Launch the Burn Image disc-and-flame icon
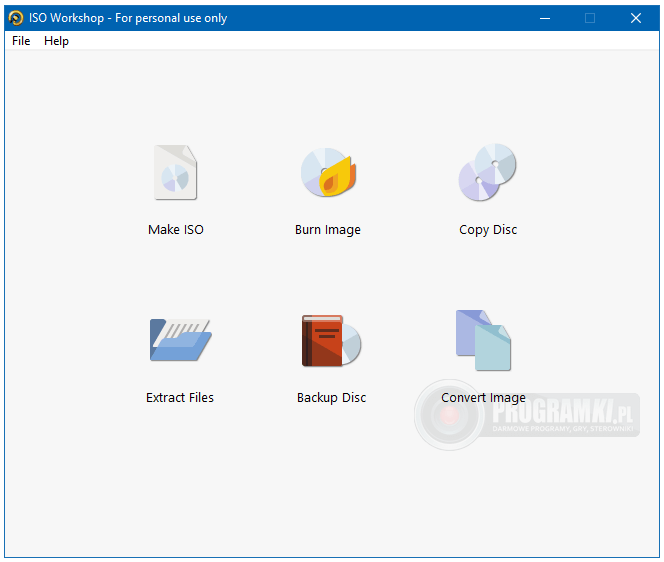664x562 pixels. [x=328, y=172]
